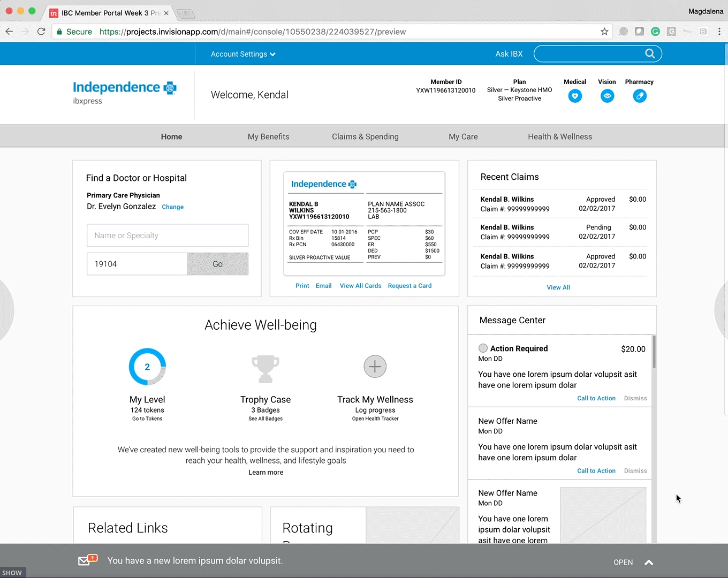728x578 pixels.
Task: Click the 19104 zip code field
Action: pyautogui.click(x=137, y=264)
